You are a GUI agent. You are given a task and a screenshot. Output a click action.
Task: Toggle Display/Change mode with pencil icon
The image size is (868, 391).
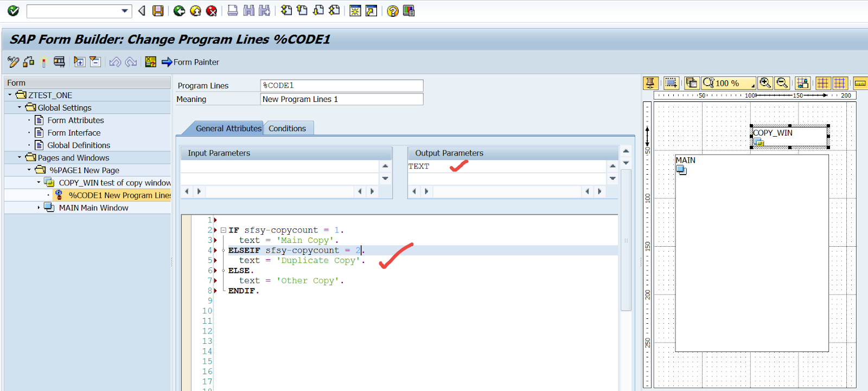pos(13,62)
